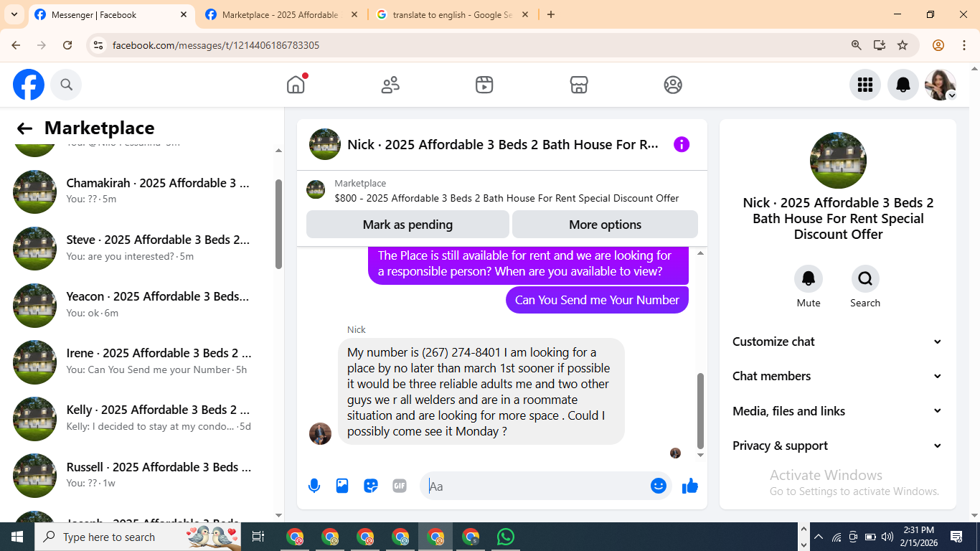The width and height of the screenshot is (980, 551).
Task: Open the Chrome profile icon
Action: point(938,44)
